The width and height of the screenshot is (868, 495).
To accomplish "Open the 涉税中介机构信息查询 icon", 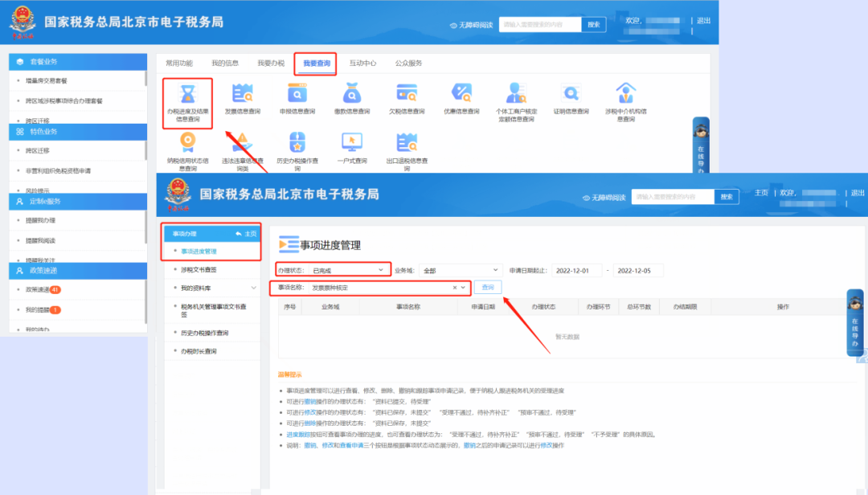I will coord(625,93).
